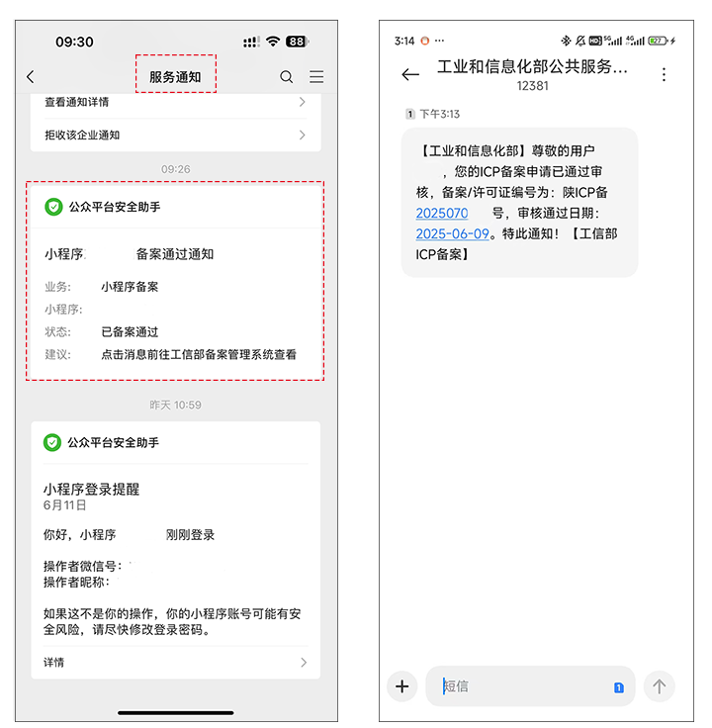This screenshot has width=712, height=728.
Task: Tap 小程序备案 business value
Action: [130, 287]
